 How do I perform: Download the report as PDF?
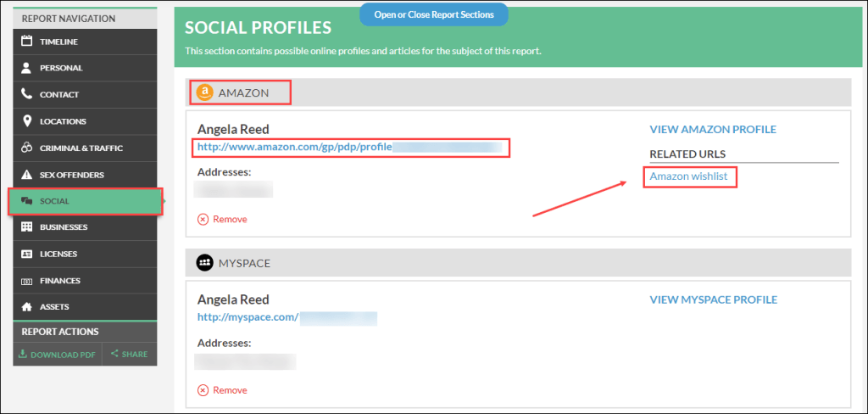coord(57,354)
